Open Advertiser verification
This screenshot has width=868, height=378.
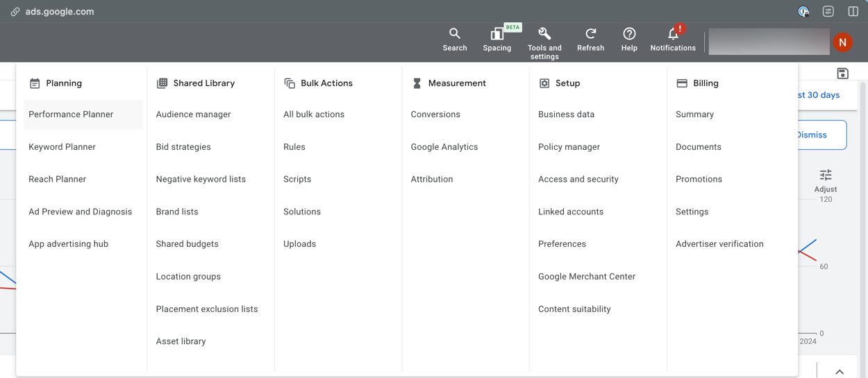pos(719,244)
